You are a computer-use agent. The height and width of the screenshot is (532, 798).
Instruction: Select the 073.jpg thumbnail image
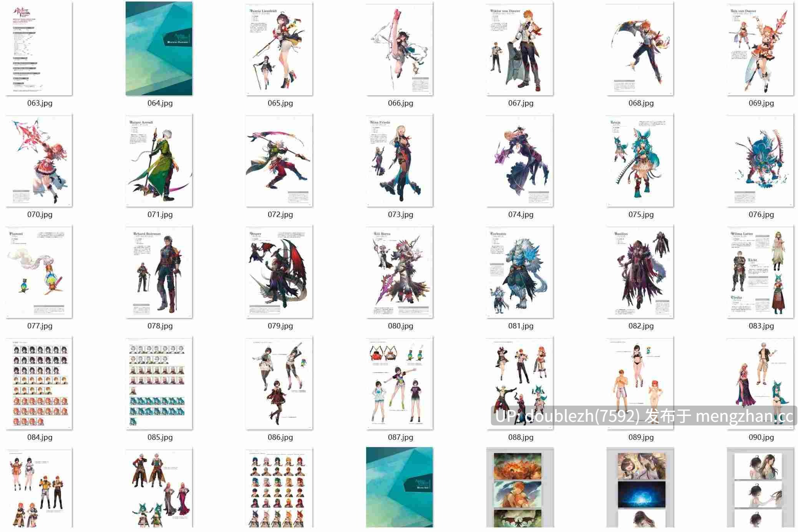pyautogui.click(x=400, y=160)
